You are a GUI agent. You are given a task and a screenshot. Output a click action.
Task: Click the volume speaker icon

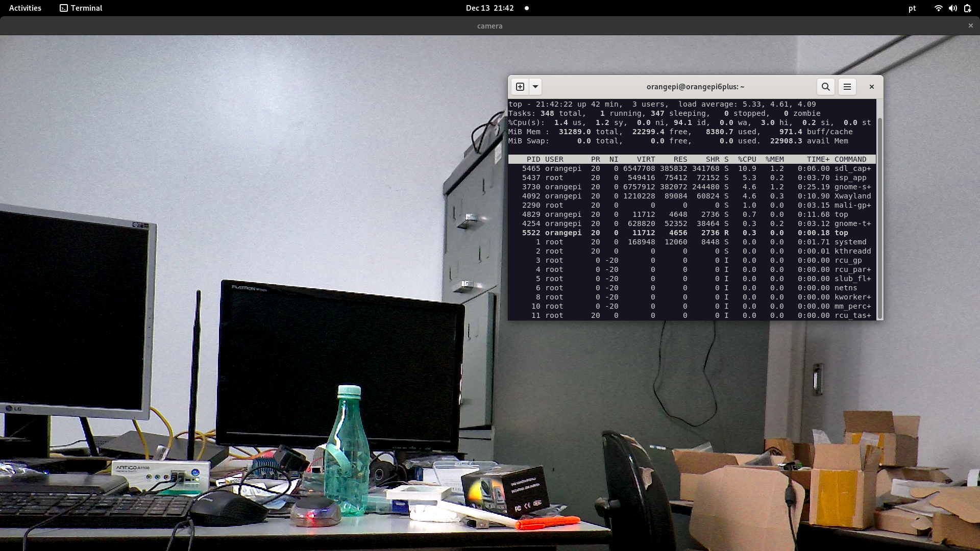(952, 8)
